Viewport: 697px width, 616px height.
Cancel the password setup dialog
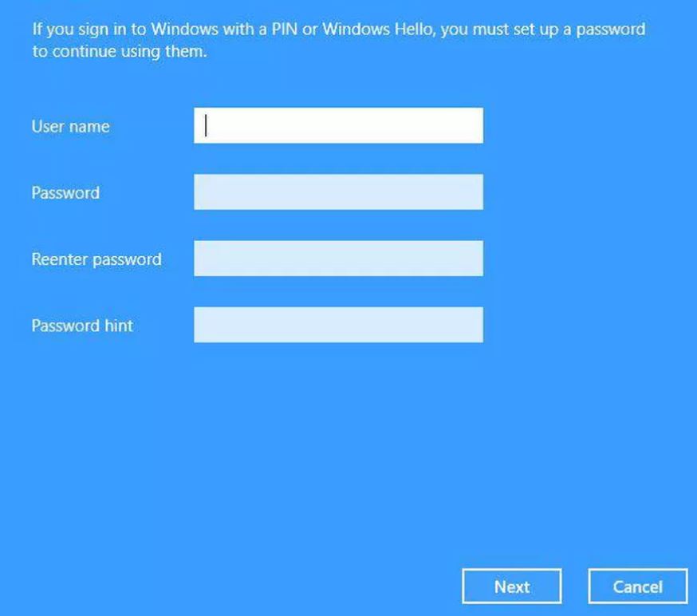tap(638, 586)
